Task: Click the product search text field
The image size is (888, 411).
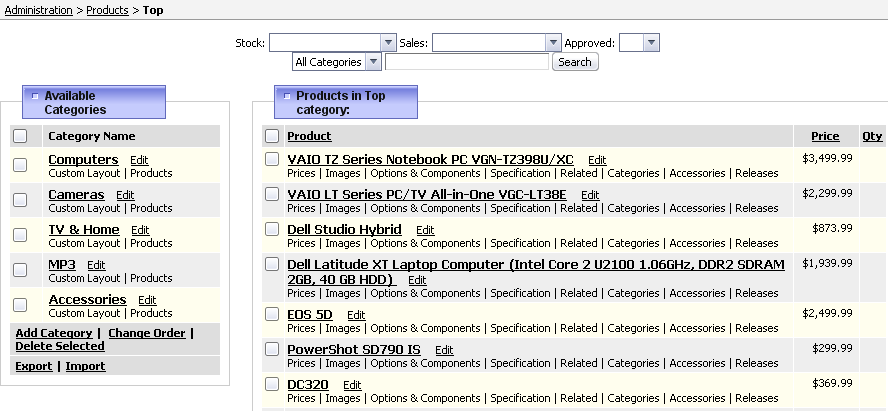Action: (x=467, y=62)
